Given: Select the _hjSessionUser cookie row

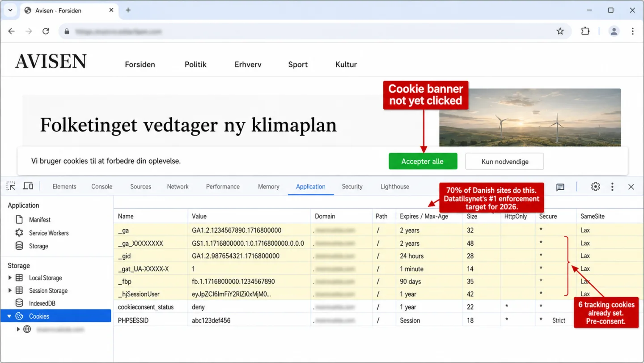Looking at the screenshot, I should [x=378, y=294].
